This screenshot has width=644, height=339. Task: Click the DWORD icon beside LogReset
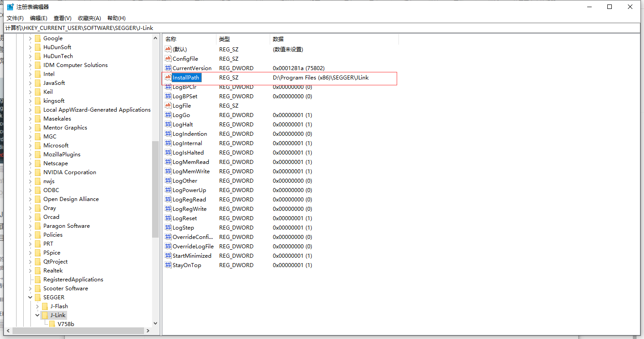coord(168,218)
